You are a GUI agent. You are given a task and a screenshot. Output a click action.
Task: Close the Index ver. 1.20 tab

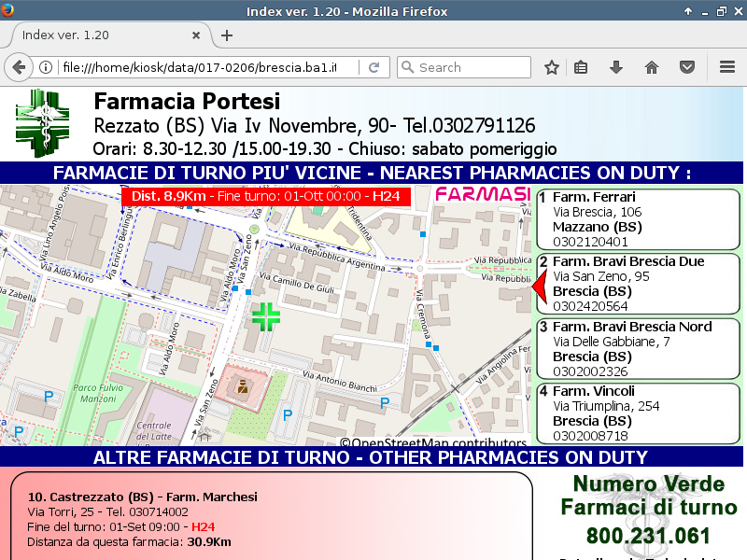pyautogui.click(x=196, y=35)
